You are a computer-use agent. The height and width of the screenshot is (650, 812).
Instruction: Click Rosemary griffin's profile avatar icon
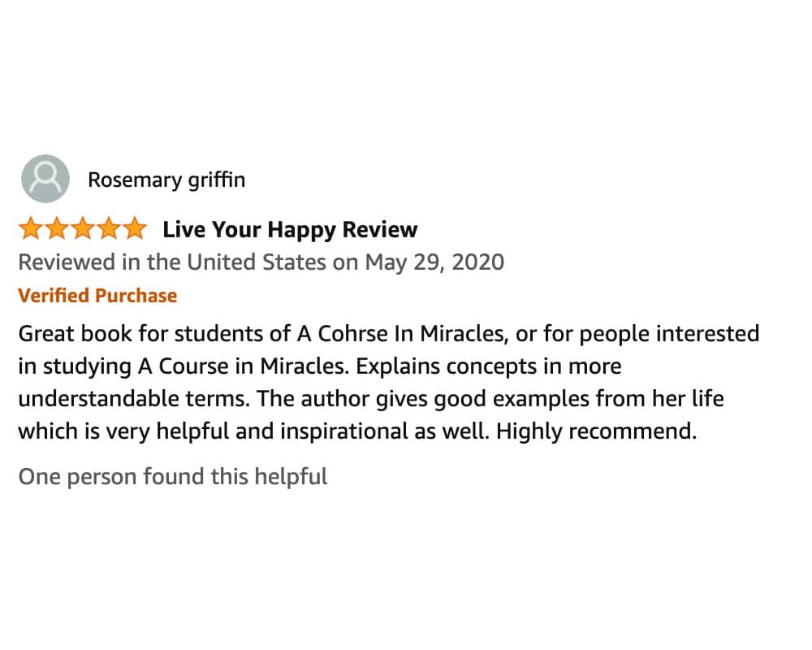pos(45,179)
